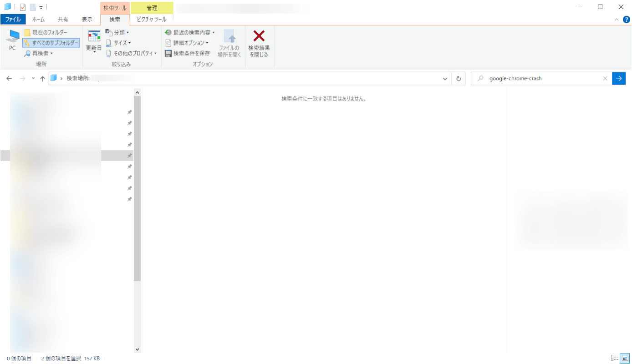Expand the 詳細オプション advanced options menu
The height and width of the screenshot is (364, 632).
click(188, 42)
